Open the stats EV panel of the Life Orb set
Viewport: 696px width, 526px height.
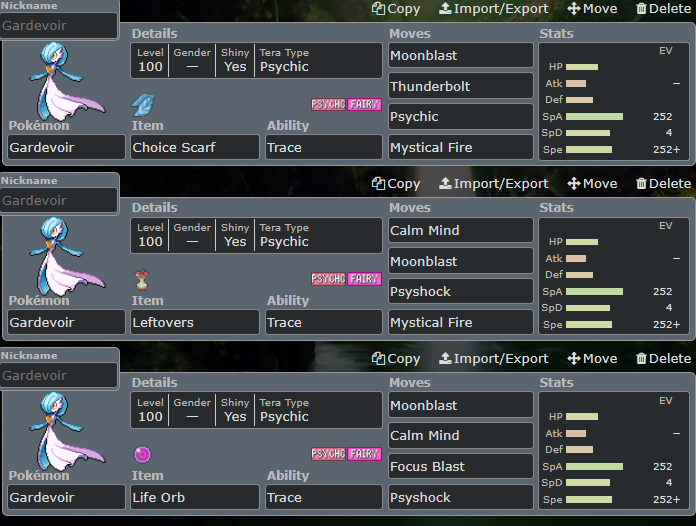pyautogui.click(x=613, y=451)
